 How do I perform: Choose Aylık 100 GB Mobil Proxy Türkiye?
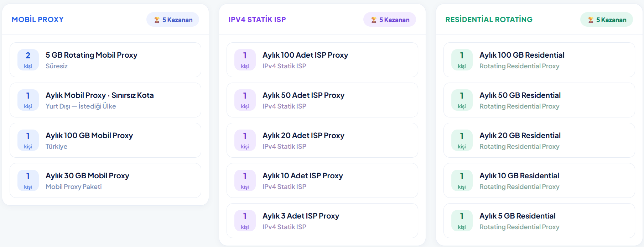click(x=105, y=140)
